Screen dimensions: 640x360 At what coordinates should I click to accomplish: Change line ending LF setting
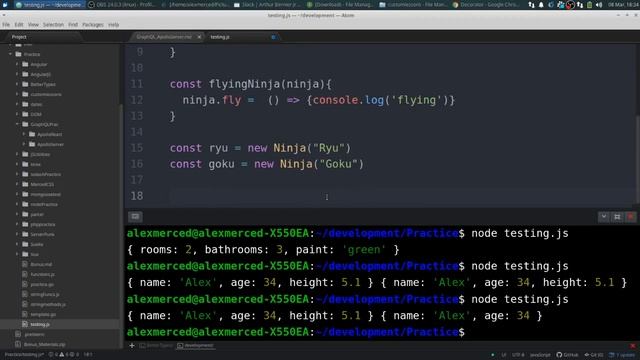(x=504, y=355)
